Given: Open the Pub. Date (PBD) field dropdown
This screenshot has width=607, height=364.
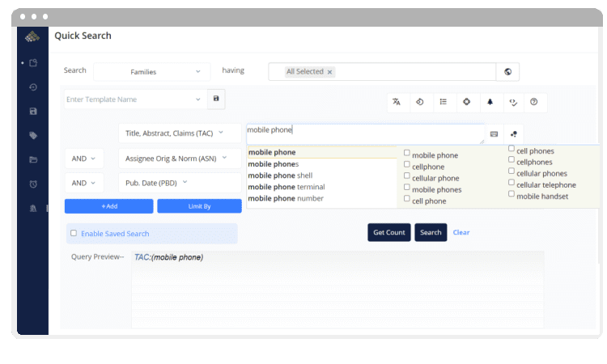Looking at the screenshot, I should point(180,183).
